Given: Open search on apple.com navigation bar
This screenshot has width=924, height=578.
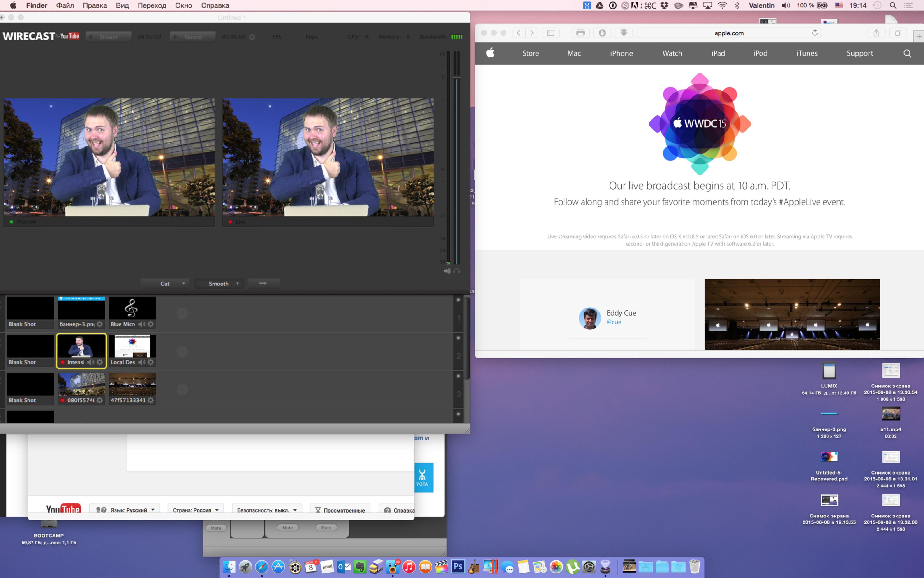Looking at the screenshot, I should coord(907,53).
